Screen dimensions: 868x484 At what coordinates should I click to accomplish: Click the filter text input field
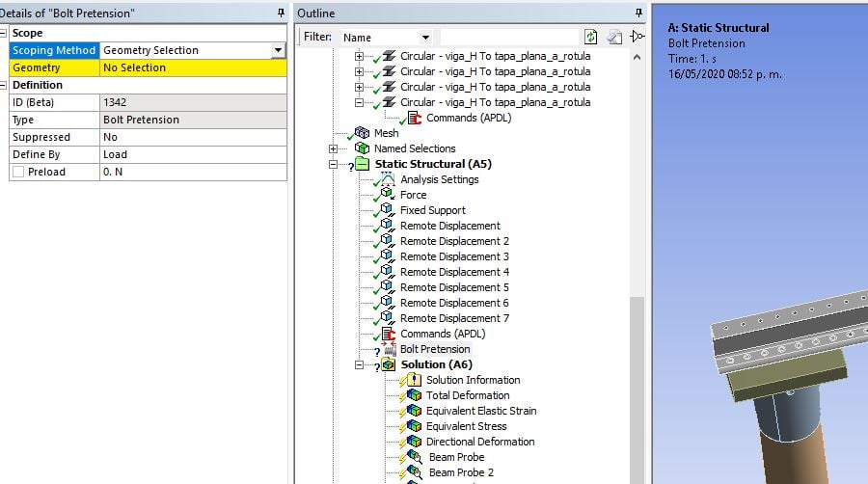(x=508, y=38)
